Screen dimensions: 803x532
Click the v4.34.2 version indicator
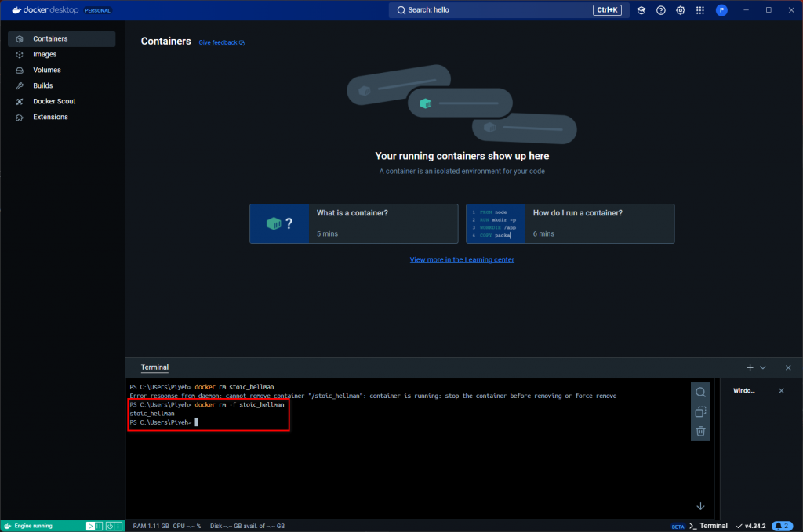pyautogui.click(x=750, y=526)
